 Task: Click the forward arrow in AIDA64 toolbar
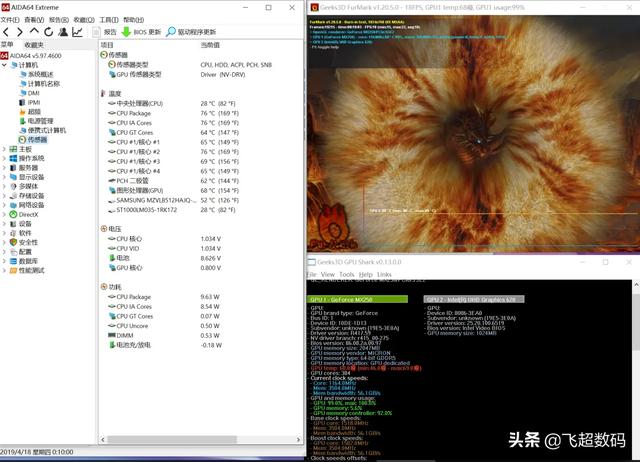click(20, 32)
